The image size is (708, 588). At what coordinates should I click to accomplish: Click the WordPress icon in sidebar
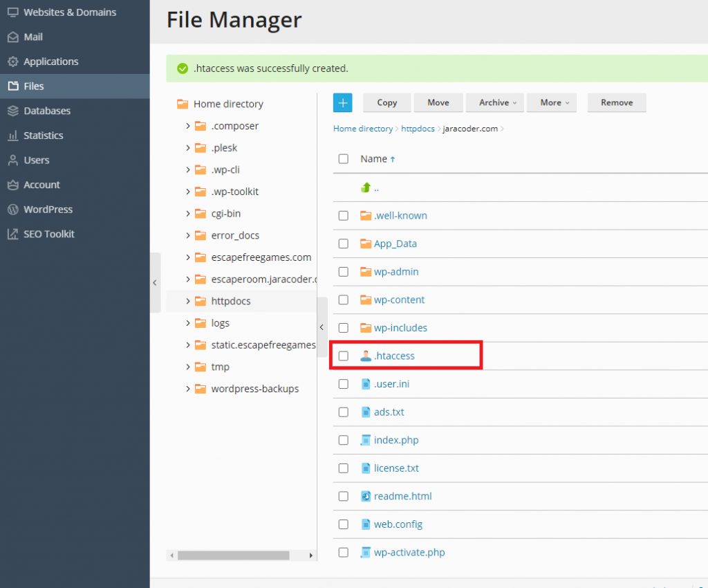click(12, 210)
